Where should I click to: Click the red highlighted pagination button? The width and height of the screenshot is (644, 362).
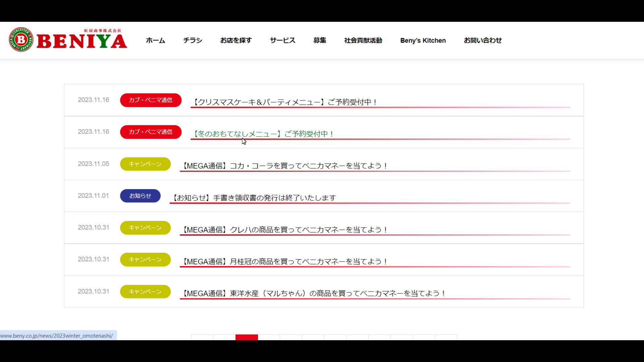coord(247,337)
